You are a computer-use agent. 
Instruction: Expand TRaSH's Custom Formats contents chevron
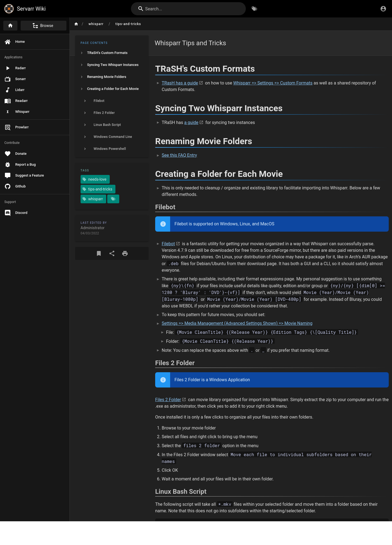[x=82, y=53]
